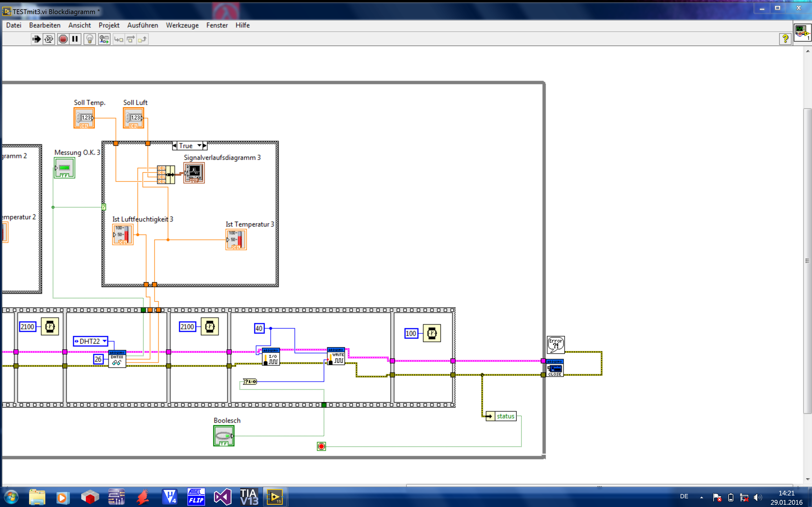Click the Pause toolbar button
Image resolution: width=812 pixels, height=507 pixels.
(75, 39)
